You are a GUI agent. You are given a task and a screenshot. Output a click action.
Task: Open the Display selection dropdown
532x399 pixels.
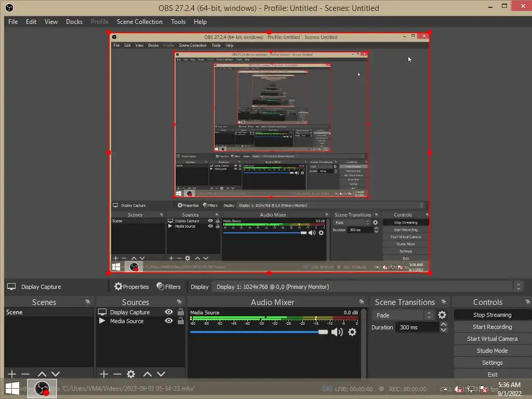click(x=368, y=287)
